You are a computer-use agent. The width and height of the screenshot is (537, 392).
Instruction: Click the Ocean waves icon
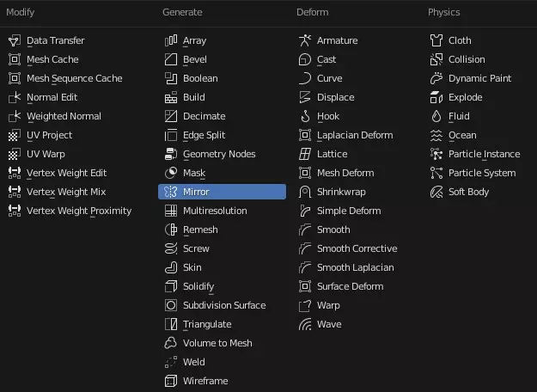coord(436,135)
